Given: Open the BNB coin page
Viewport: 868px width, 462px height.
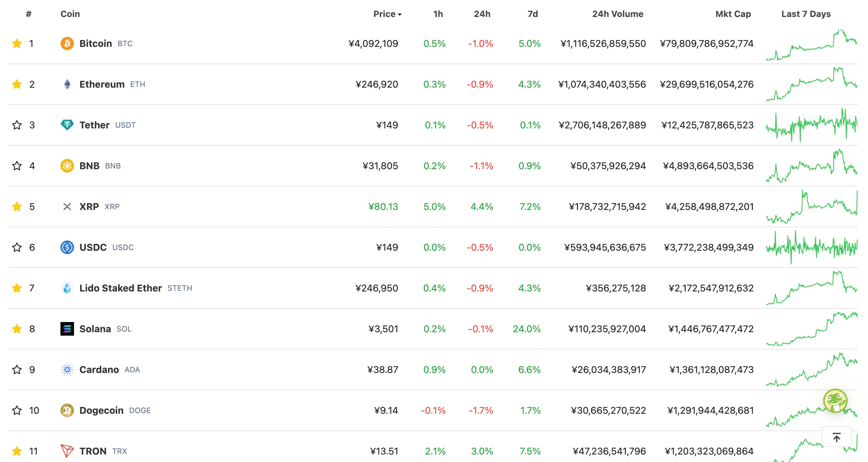Looking at the screenshot, I should tap(89, 166).
